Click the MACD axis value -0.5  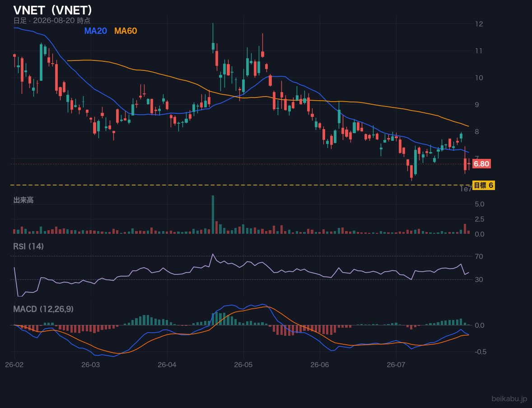[481, 352]
